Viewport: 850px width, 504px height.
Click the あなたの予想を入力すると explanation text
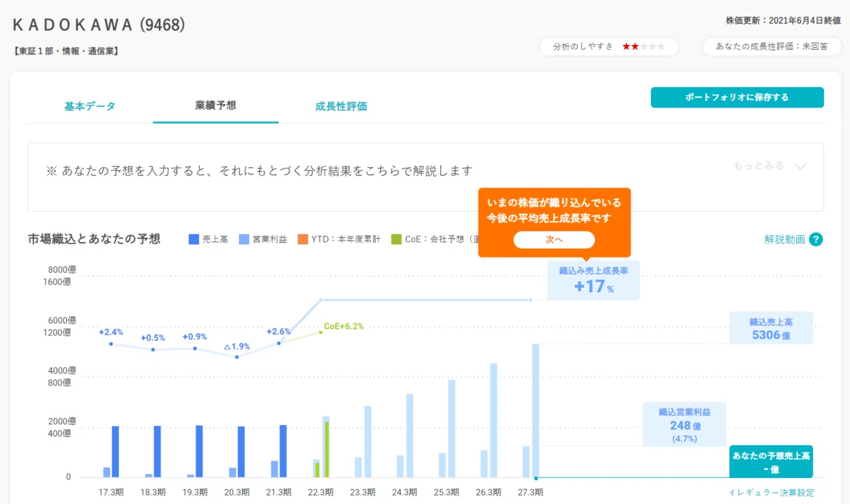coord(260,171)
